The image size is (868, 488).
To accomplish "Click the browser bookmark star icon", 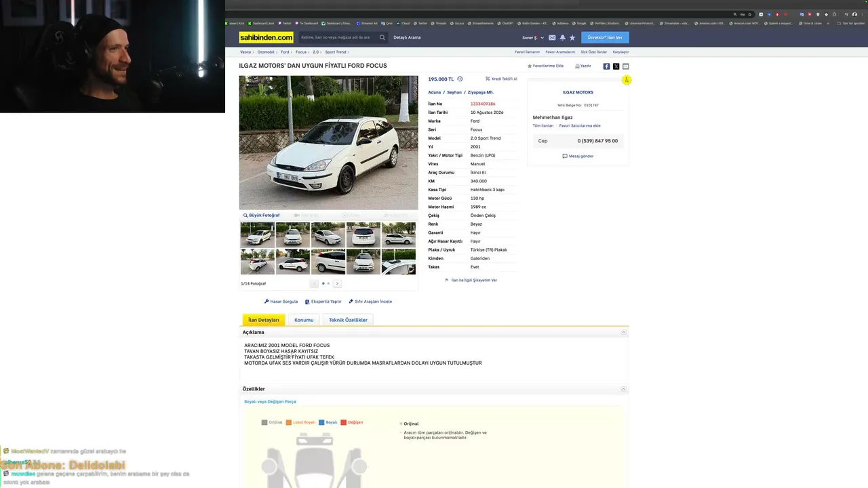I will (x=749, y=14).
